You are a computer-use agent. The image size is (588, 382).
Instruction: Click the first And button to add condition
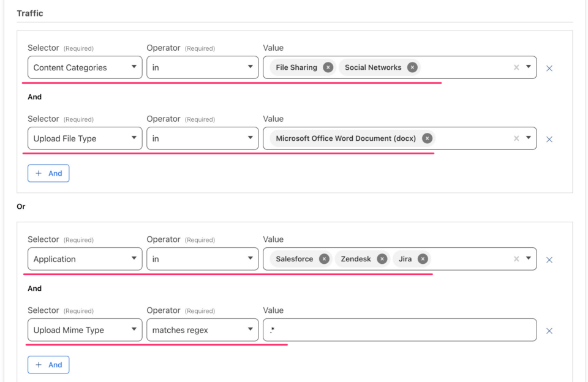point(48,173)
